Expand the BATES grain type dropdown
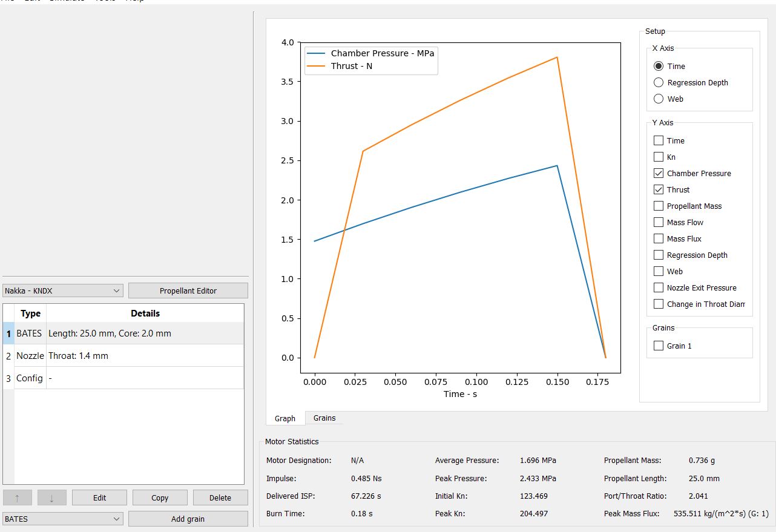Screen dimensions: 776x532 63,519
